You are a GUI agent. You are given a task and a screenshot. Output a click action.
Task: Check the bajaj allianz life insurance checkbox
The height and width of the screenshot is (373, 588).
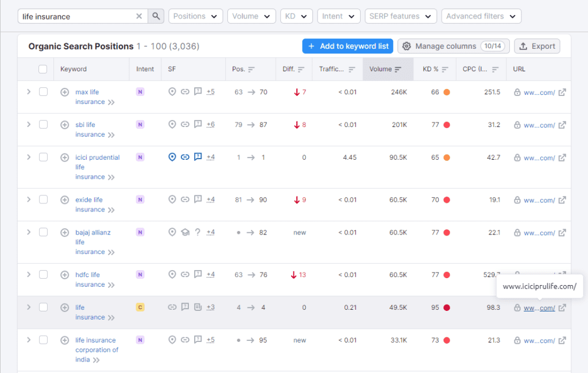[43, 232]
